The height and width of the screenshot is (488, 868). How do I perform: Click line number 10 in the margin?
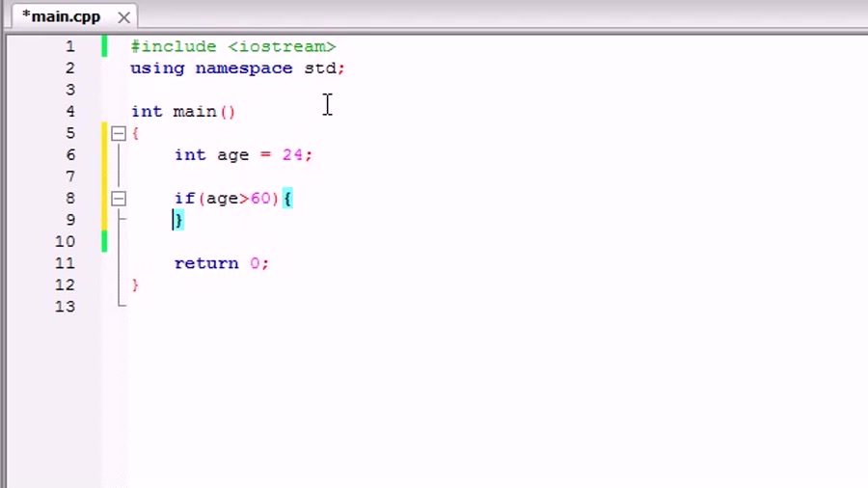point(65,241)
